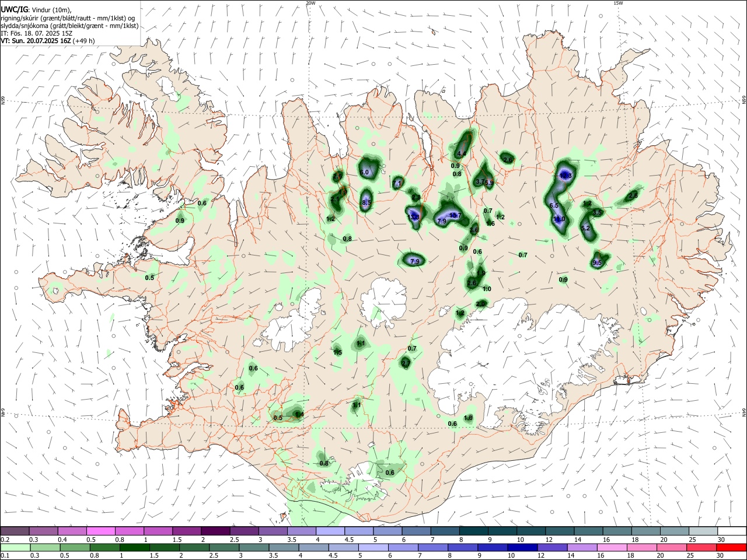Click the 2.1 value beside the 1.2 cell

pos(335,199)
